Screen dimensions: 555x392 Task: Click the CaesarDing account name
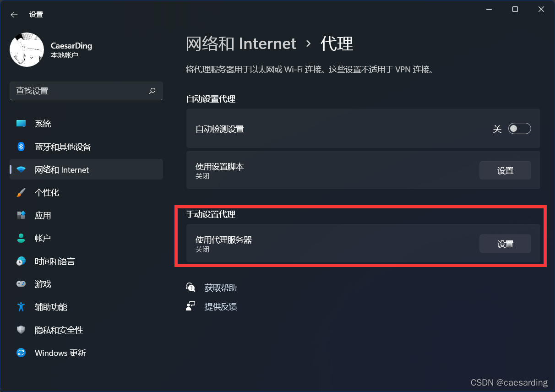point(71,46)
